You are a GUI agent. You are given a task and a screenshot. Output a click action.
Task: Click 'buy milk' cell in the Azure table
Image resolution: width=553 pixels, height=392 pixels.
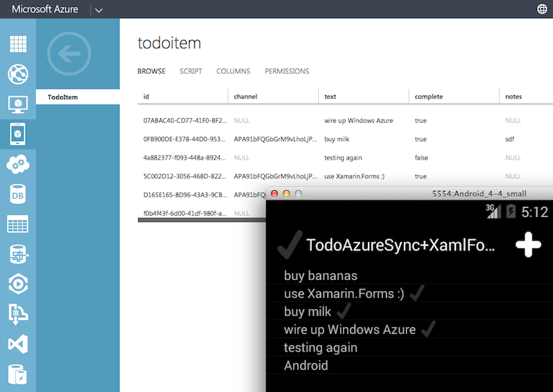(x=337, y=140)
